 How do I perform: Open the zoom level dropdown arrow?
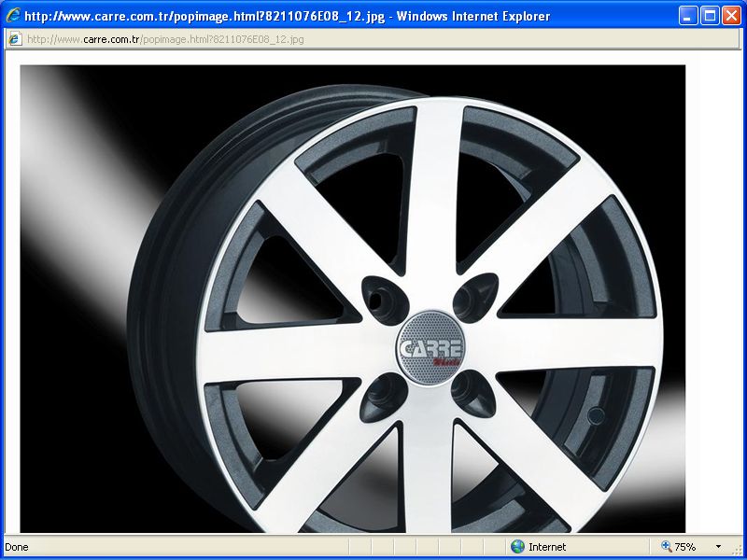coord(718,547)
